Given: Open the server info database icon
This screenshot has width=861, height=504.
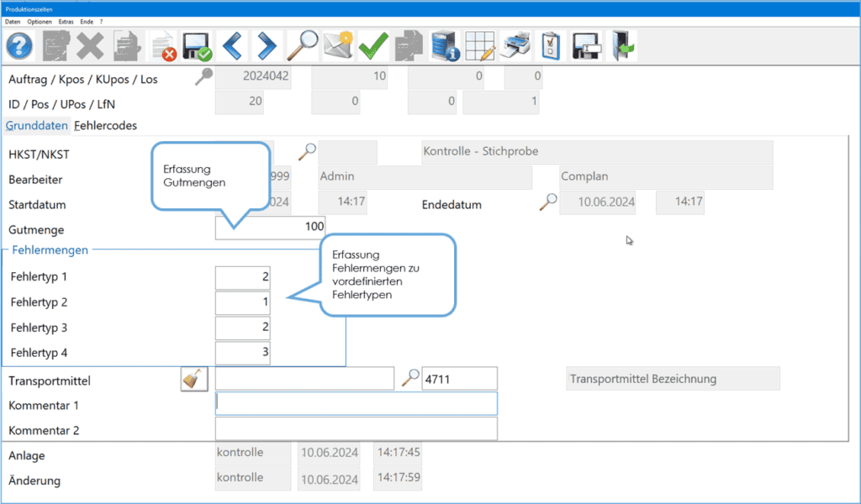Looking at the screenshot, I should pos(445,45).
